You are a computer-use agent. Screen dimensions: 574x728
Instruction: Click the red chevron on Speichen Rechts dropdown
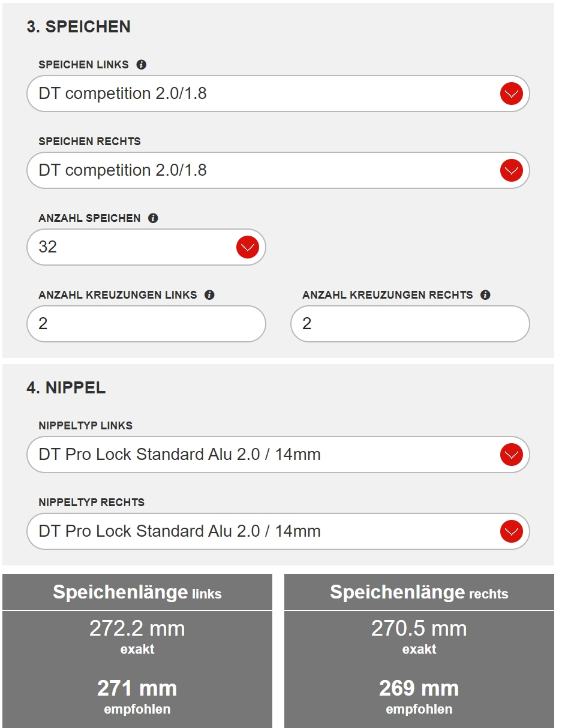tap(510, 170)
